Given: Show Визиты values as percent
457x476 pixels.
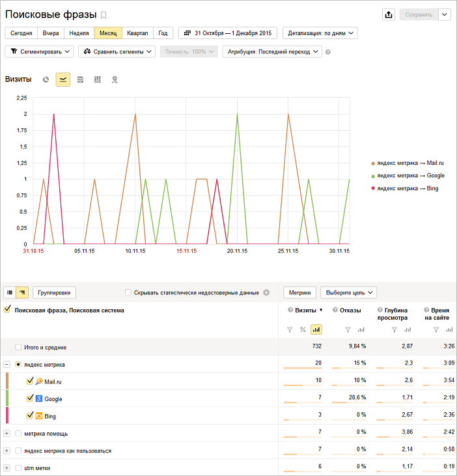Looking at the screenshot, I should pos(303,329).
